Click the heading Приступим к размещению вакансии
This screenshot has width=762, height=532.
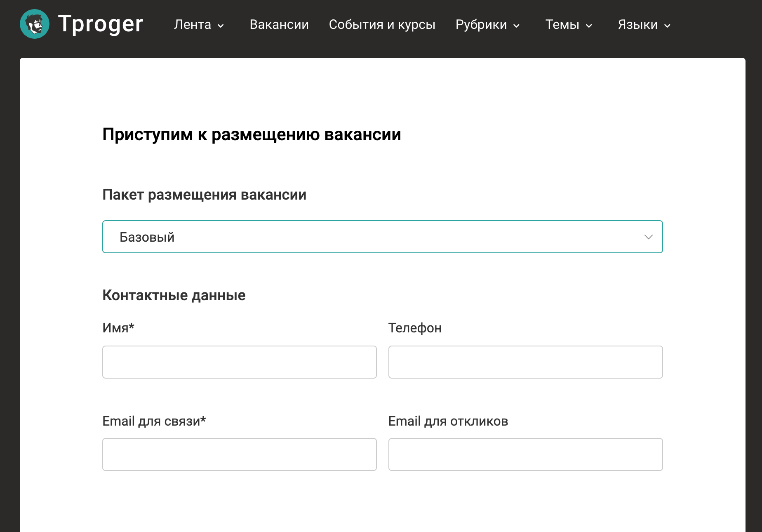pos(252,135)
